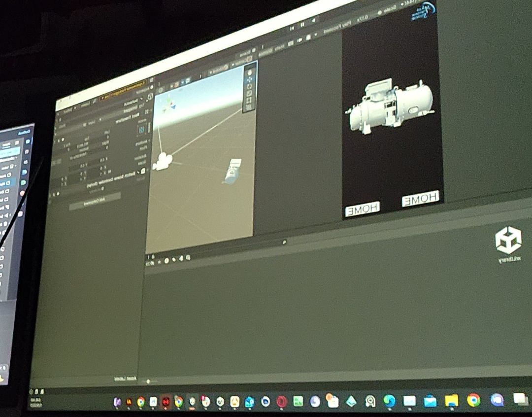Open Adobe Illustrator from the taskbar

point(129,402)
